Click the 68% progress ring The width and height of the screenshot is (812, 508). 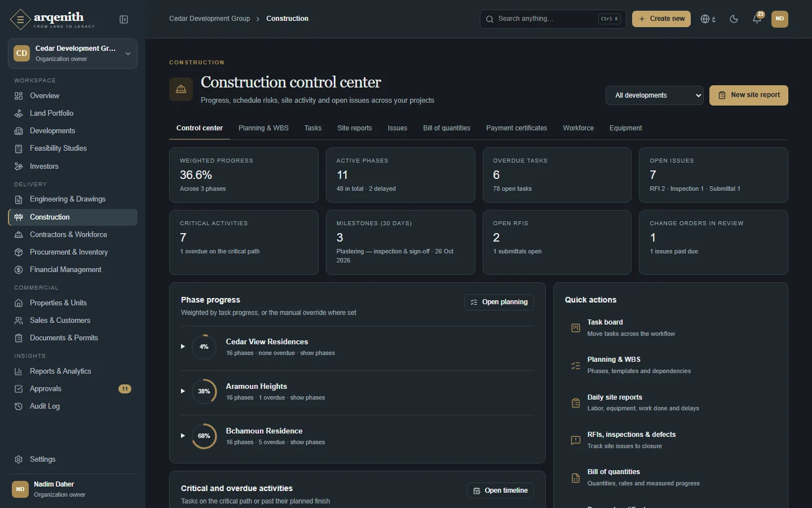point(204,436)
